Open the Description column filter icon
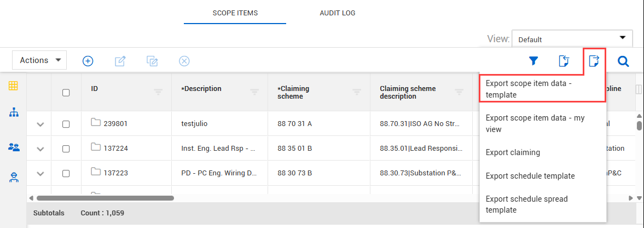Viewport: 644px width, 228px height. (x=254, y=93)
